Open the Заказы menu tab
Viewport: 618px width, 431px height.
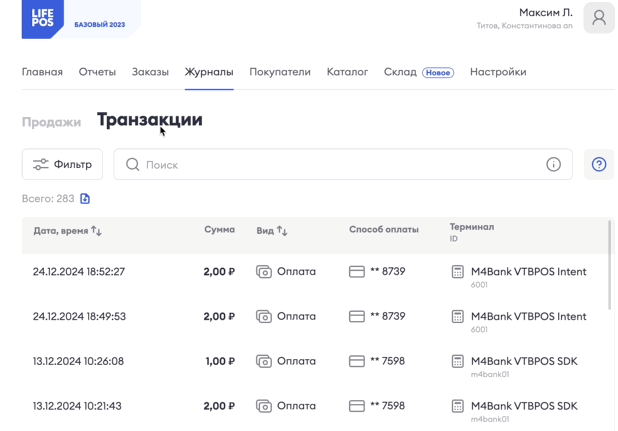coord(150,72)
